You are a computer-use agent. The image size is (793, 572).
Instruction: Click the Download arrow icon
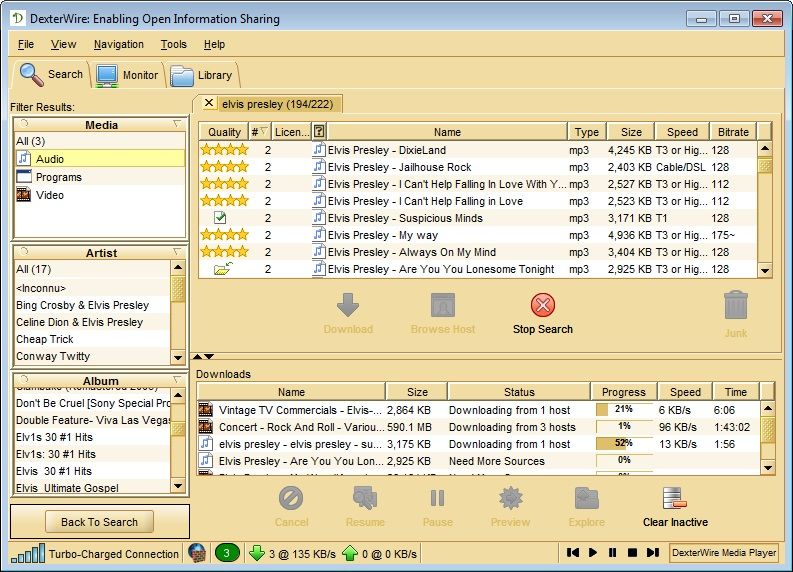coord(347,305)
